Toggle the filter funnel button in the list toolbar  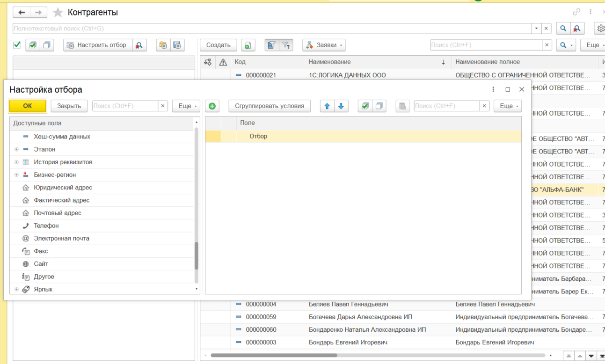pos(286,45)
